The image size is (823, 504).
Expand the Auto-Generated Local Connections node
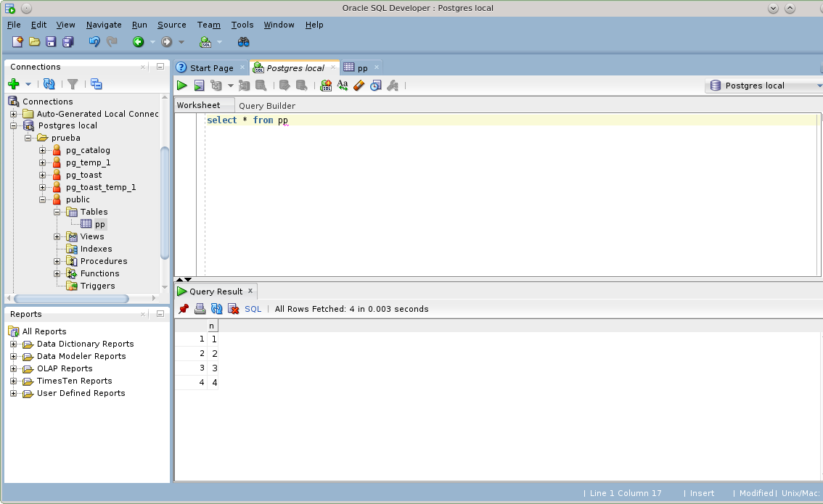(14, 114)
